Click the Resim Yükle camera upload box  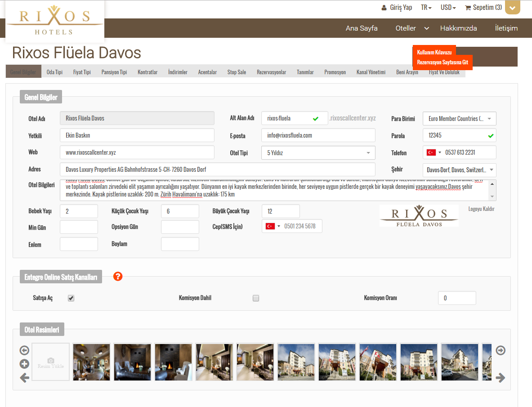pos(50,362)
